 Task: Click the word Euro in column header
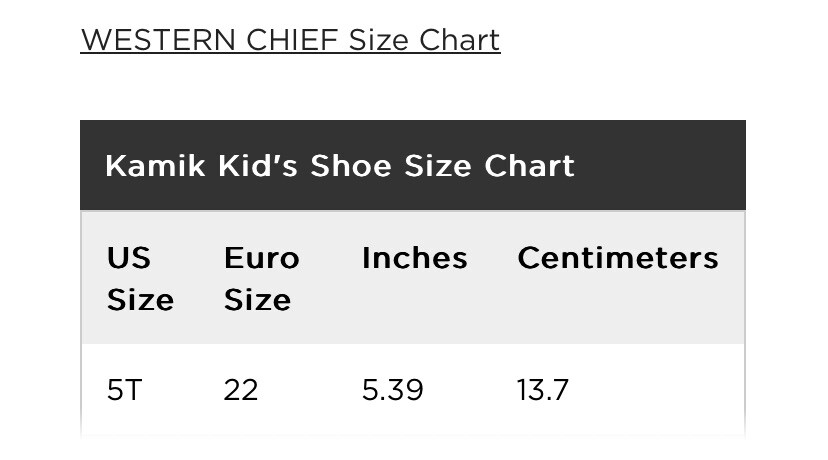click(261, 258)
